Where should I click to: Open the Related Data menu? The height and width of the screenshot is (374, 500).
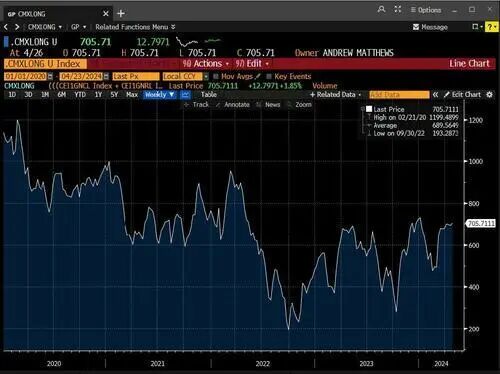[x=336, y=95]
